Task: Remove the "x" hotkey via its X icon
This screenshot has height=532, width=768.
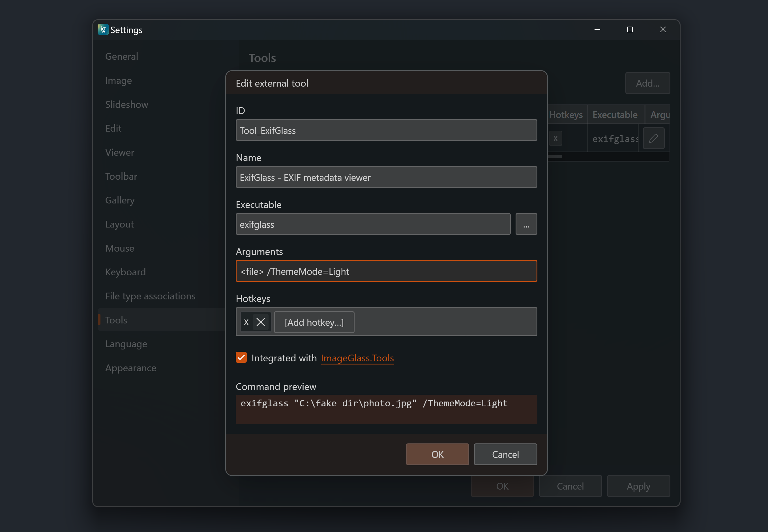Action: [261, 322]
